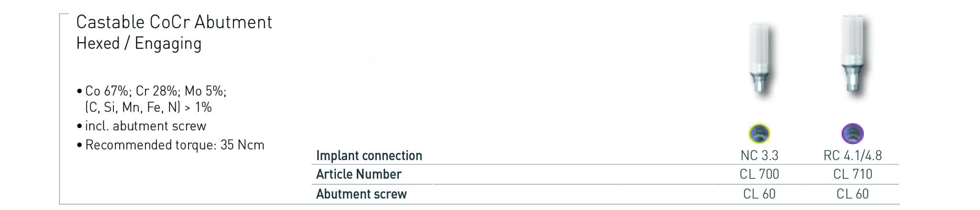This screenshot has width=980, height=210.
Task: Select the Implant connection row label
Action: tap(369, 155)
